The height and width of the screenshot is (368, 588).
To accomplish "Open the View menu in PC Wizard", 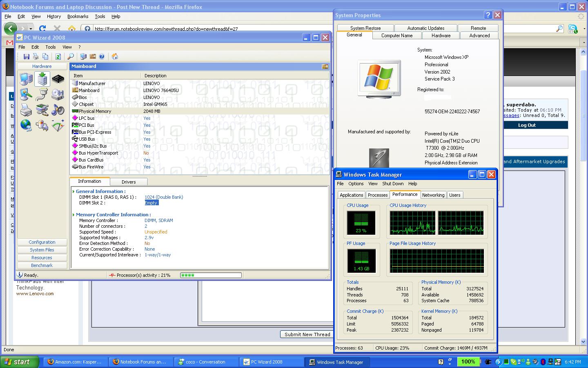I will (x=67, y=47).
